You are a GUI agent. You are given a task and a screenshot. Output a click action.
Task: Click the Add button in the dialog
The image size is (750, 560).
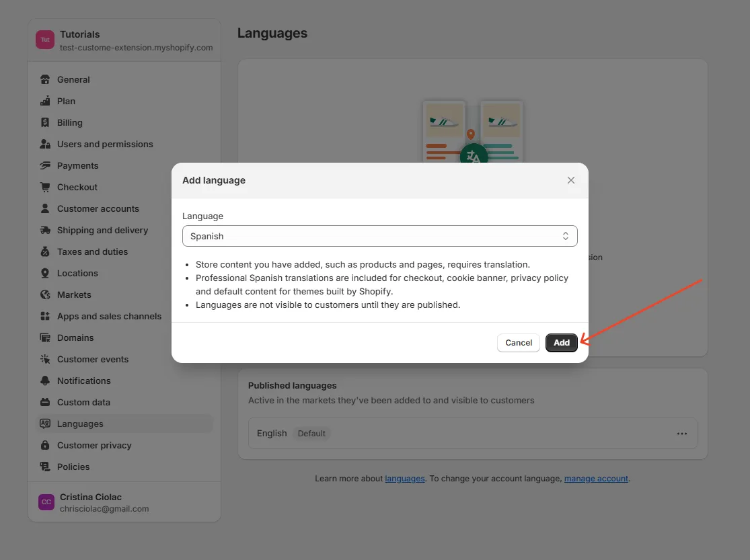pos(561,343)
